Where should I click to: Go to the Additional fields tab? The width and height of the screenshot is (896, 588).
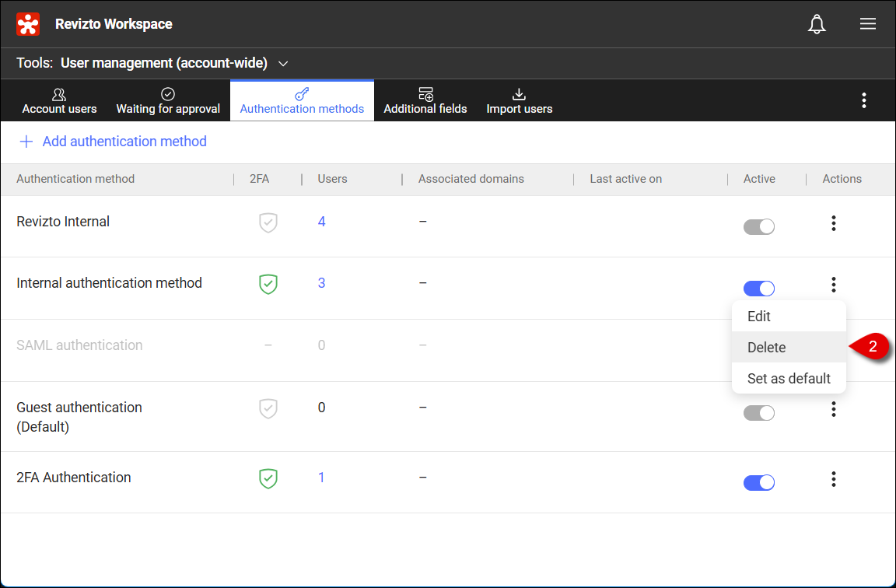425,100
